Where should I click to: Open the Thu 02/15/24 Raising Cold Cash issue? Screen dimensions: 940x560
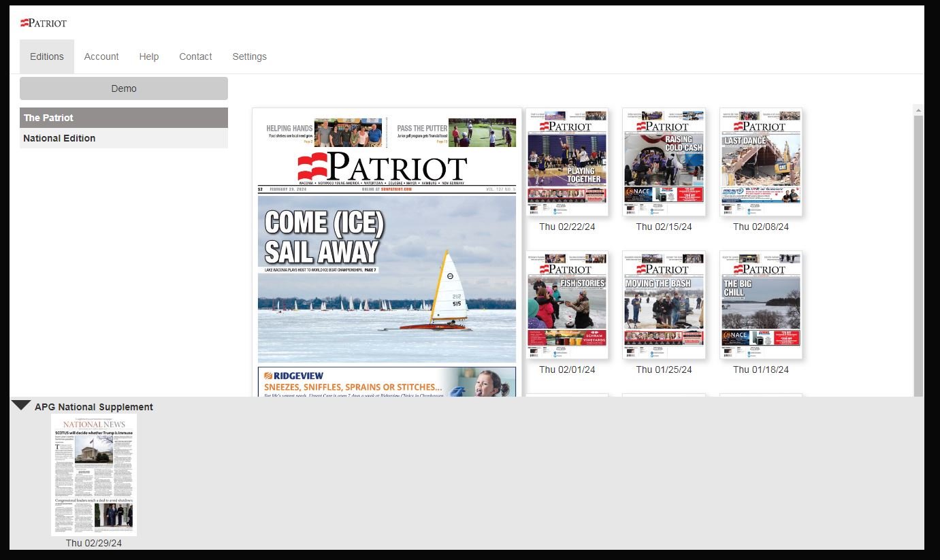pyautogui.click(x=664, y=162)
